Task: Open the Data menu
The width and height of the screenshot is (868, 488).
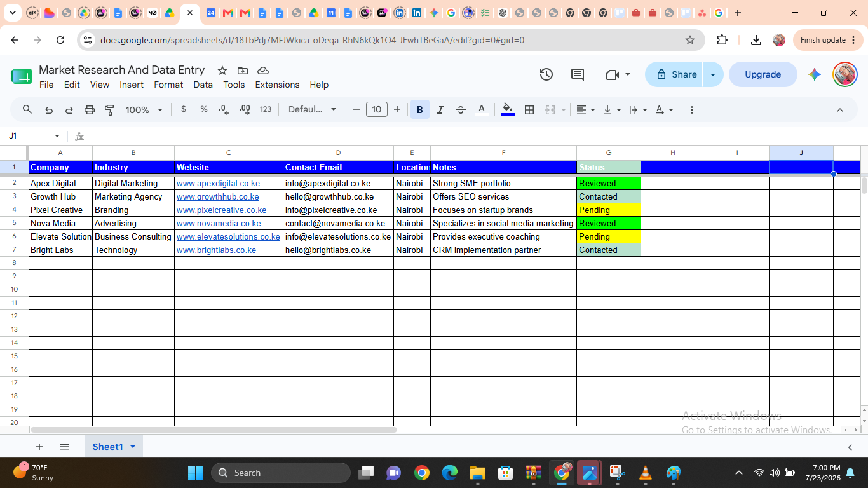Action: click(203, 85)
